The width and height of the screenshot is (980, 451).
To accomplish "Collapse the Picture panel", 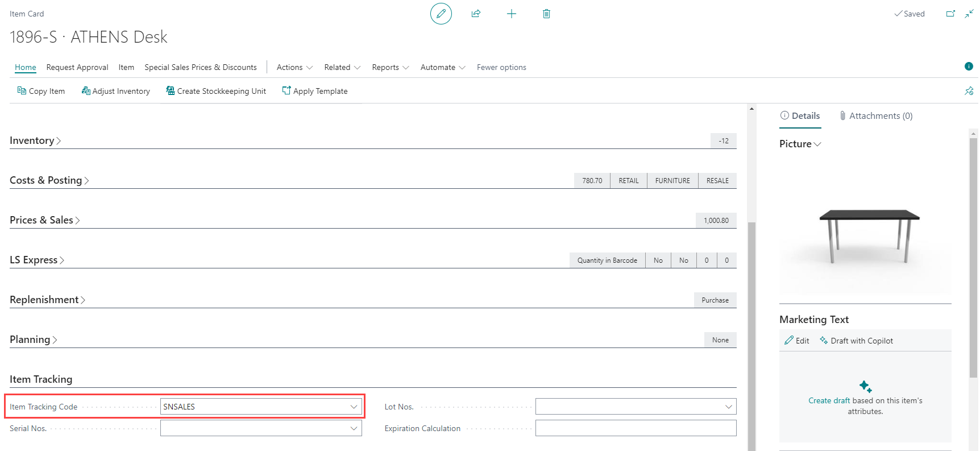I will coord(800,144).
